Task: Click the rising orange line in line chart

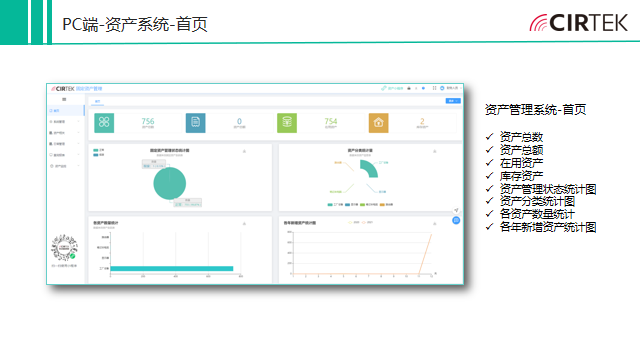Action: (x=425, y=253)
